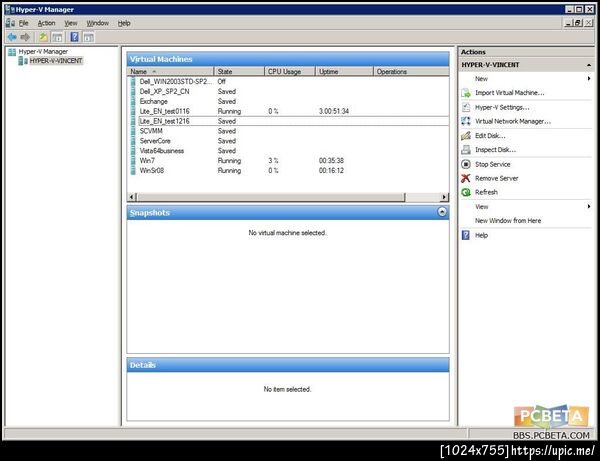
Task: Click the Import Virtual Machine icon
Action: [466, 93]
